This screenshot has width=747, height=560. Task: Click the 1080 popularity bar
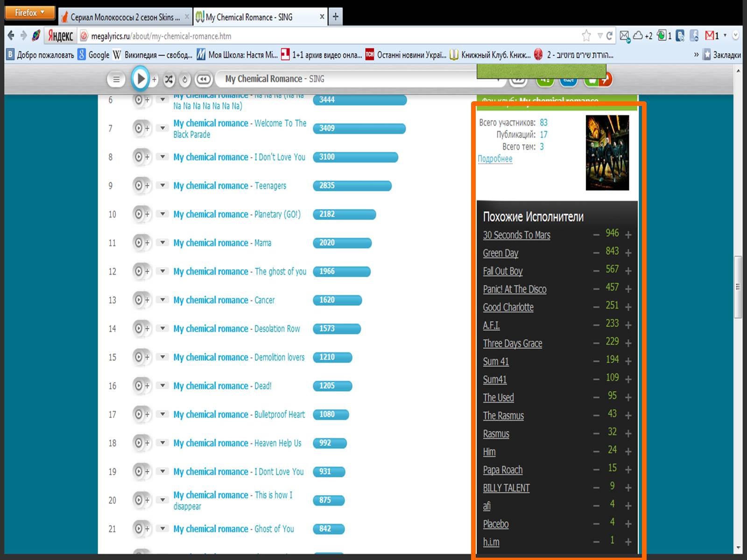click(x=331, y=414)
